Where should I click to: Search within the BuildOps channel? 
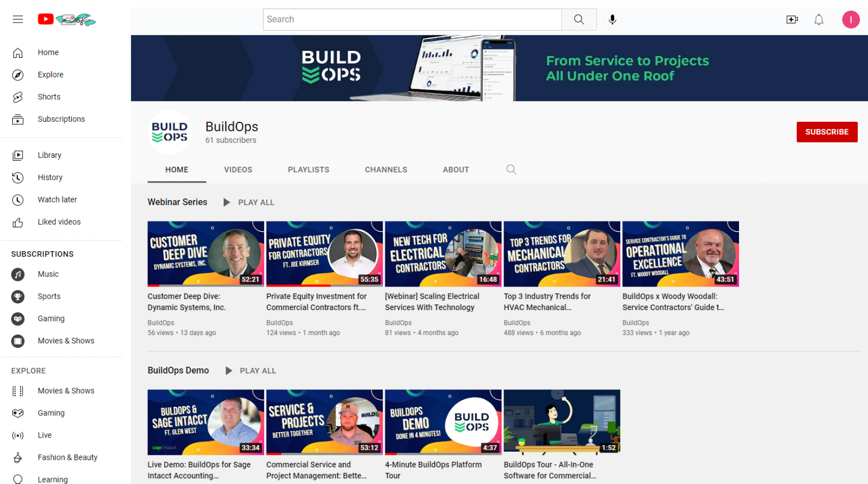tap(511, 169)
